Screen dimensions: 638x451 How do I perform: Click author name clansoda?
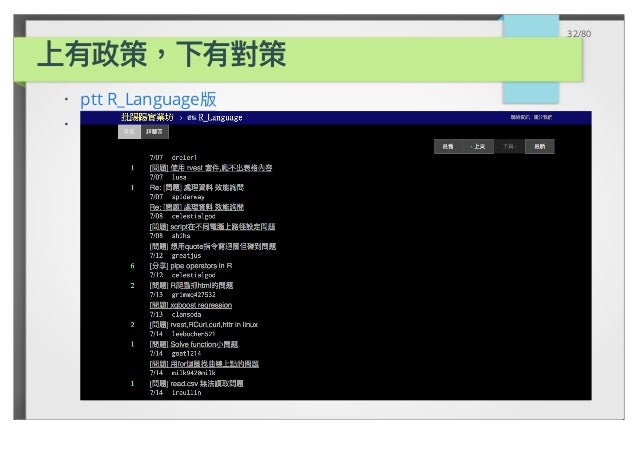[186, 315]
